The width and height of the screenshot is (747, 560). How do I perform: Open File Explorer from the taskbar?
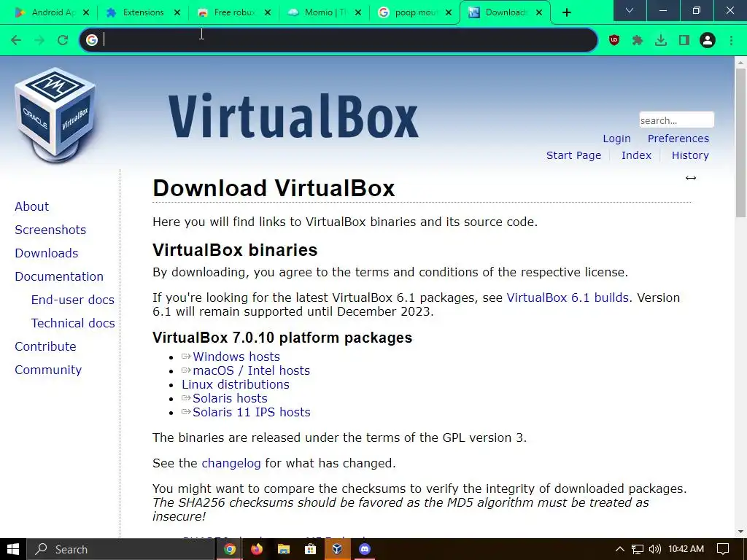coord(284,549)
